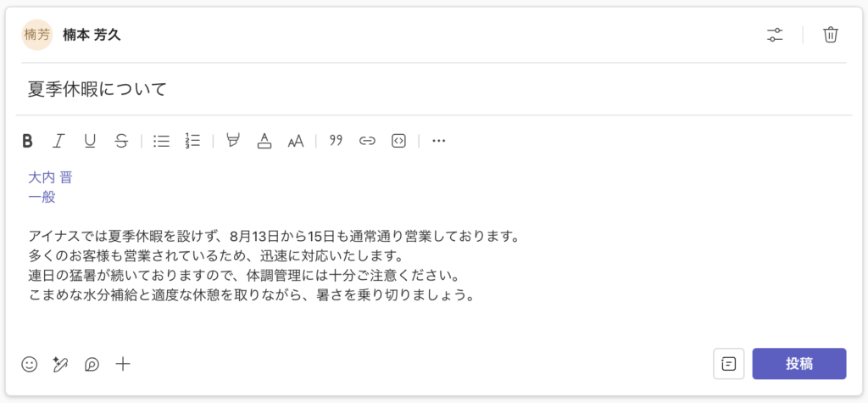
Task: Toggle italic formatting
Action: (x=58, y=141)
